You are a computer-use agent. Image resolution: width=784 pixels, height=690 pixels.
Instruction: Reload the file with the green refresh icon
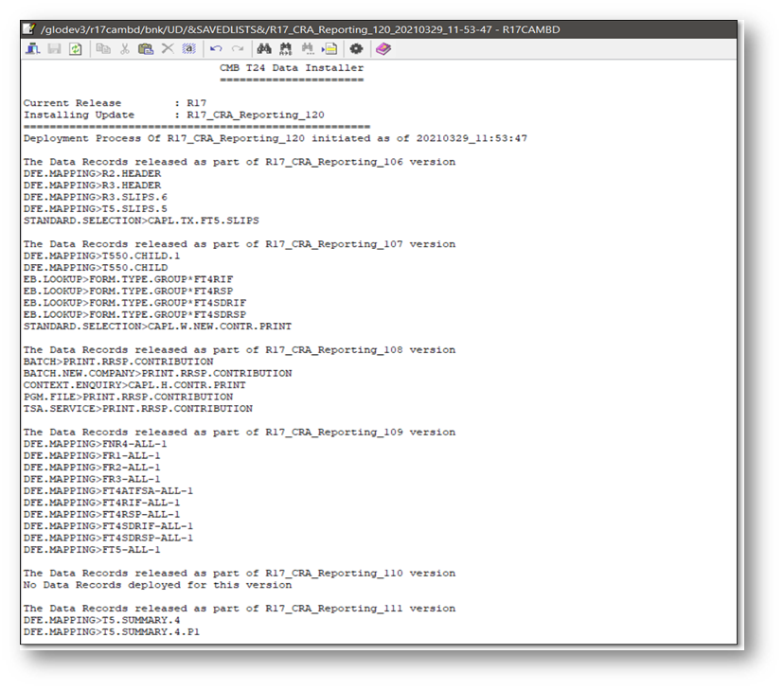75,48
